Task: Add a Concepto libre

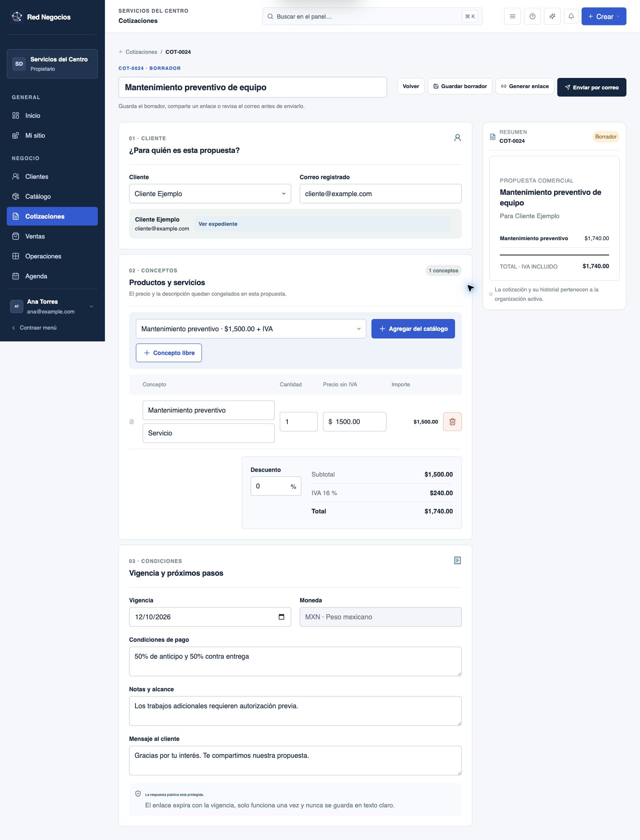Action: [x=169, y=353]
